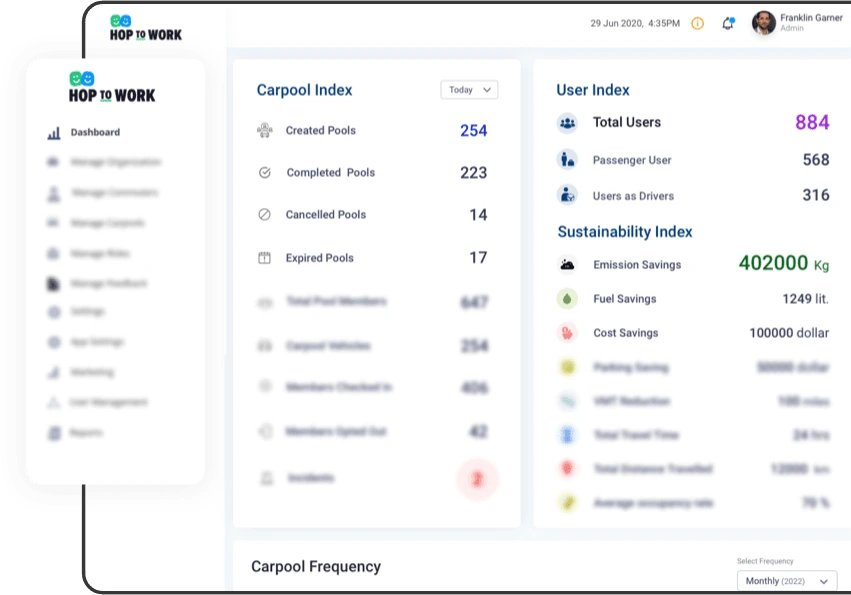Click the orange info alert icon
The width and height of the screenshot is (851, 595).
click(x=697, y=23)
